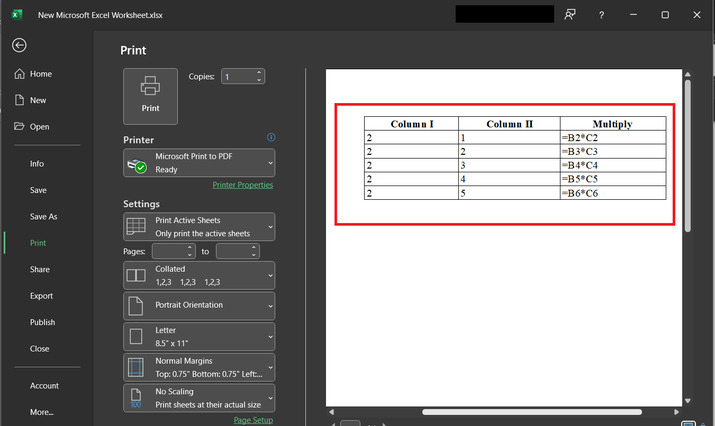
Task: Open the Home page
Action: click(x=33, y=74)
